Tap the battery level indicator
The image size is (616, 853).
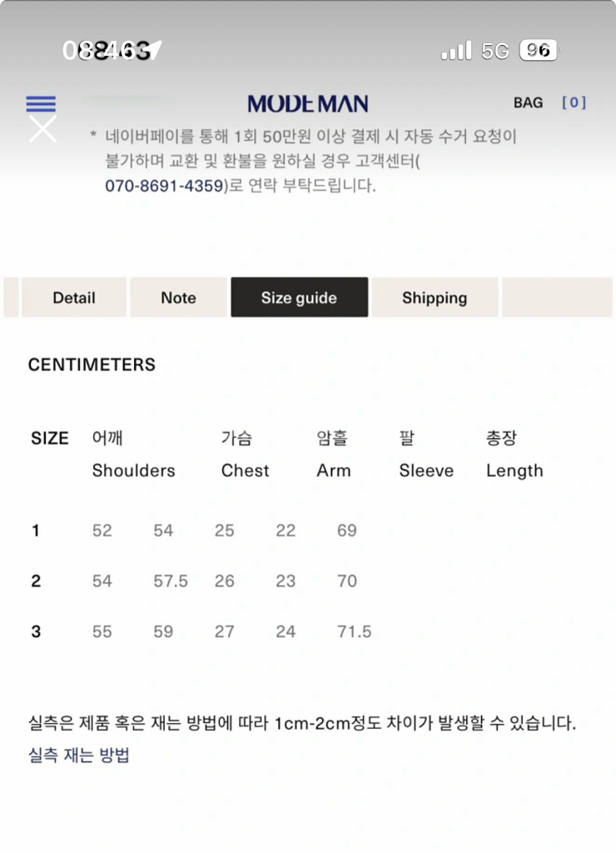coord(539,51)
